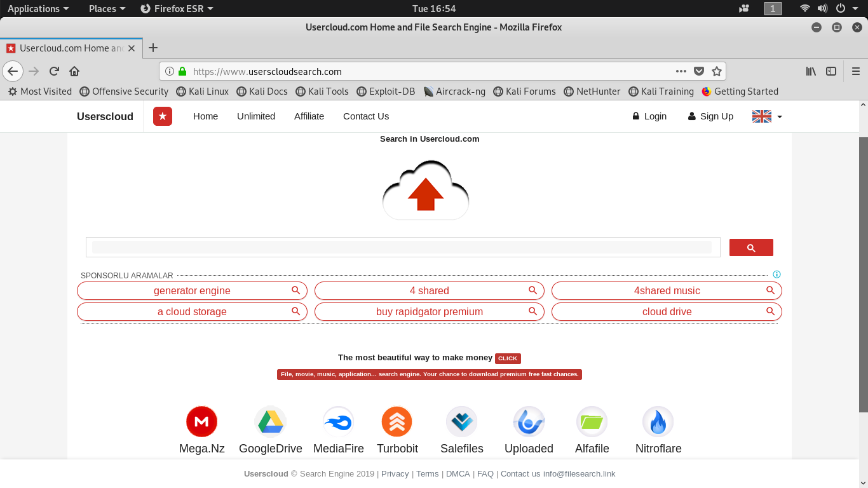
Task: Click the Wi-Fi network icon
Action: coord(805,8)
